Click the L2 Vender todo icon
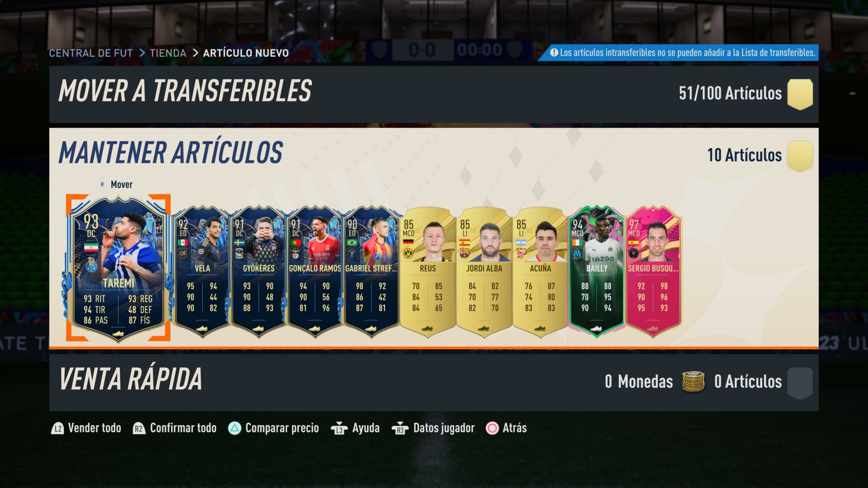This screenshot has width=868, height=488. pyautogui.click(x=57, y=429)
